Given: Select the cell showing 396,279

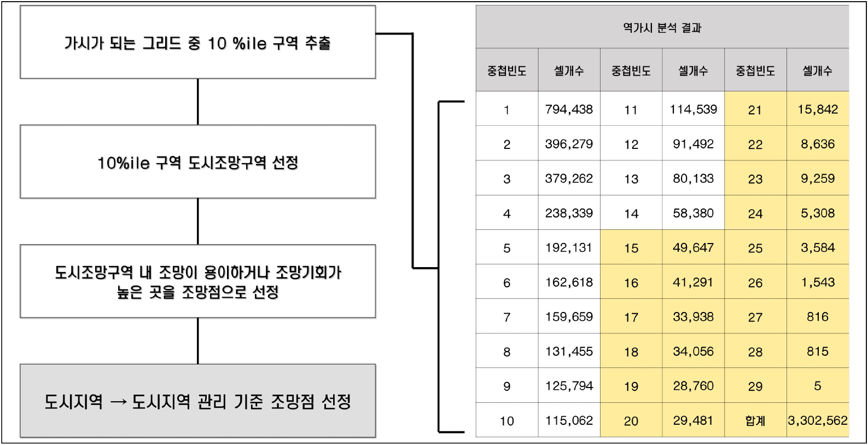Looking at the screenshot, I should click(x=569, y=143).
